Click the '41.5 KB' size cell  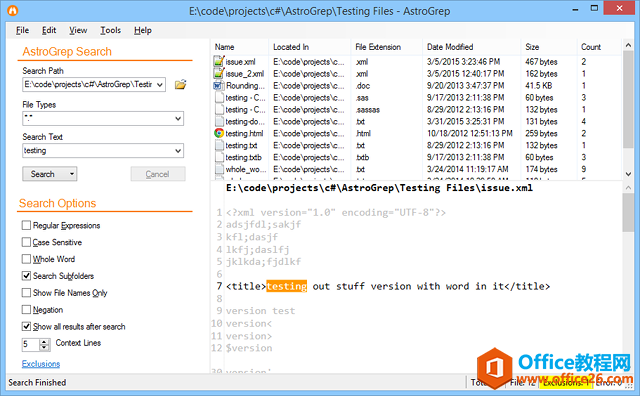point(539,86)
